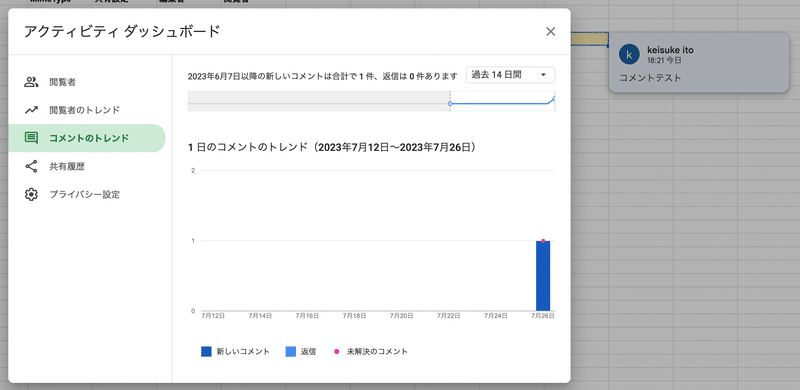This screenshot has width=800, height=390.
Task: Click the keisuke ito avatar circle
Action: tap(629, 54)
